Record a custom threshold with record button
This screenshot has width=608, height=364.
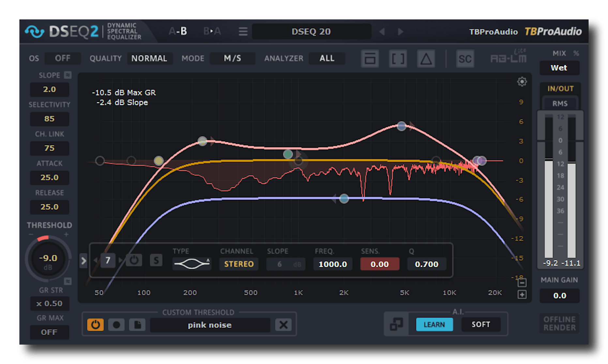pos(116,325)
